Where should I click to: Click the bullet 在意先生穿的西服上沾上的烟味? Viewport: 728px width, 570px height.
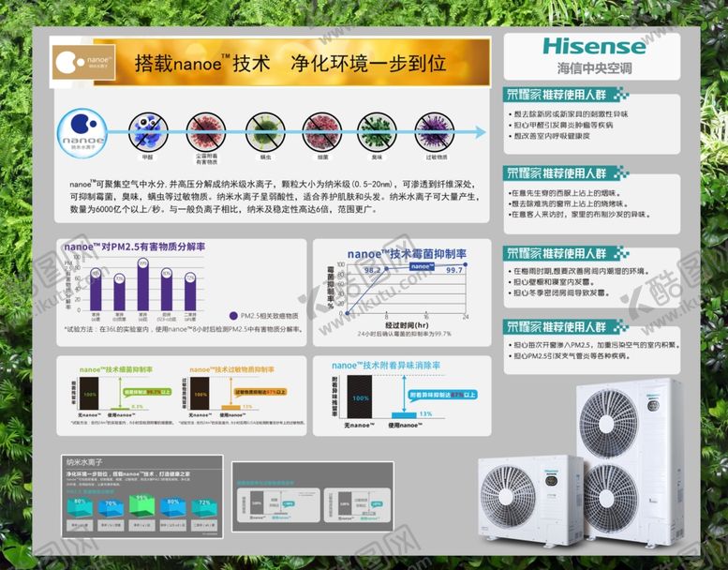click(x=565, y=193)
